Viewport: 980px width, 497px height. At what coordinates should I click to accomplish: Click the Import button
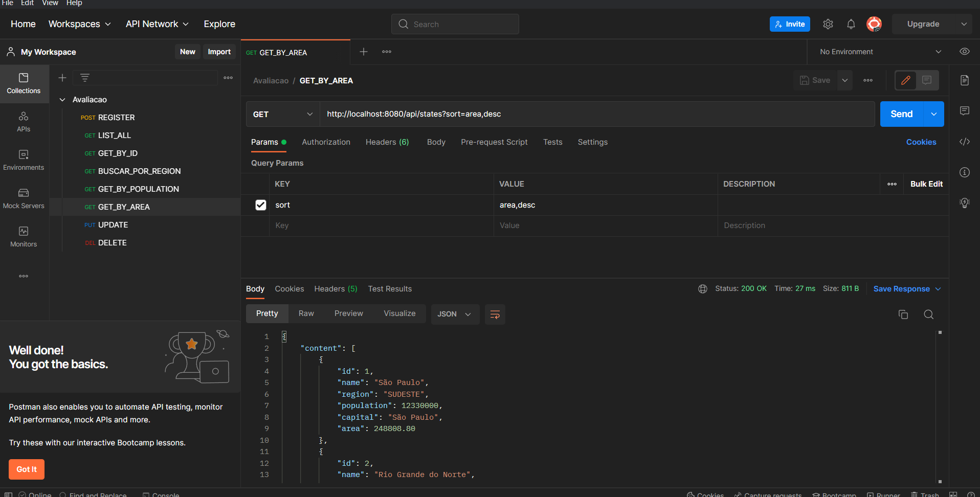coord(219,52)
